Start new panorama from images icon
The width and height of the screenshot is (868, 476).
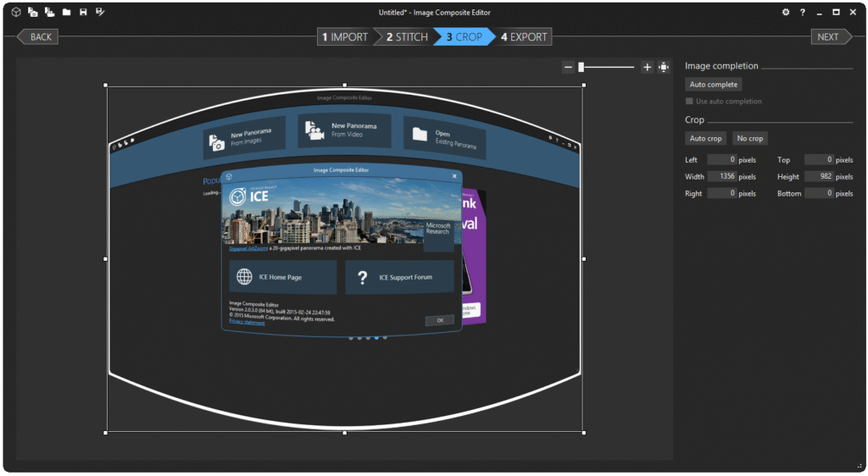point(33,12)
